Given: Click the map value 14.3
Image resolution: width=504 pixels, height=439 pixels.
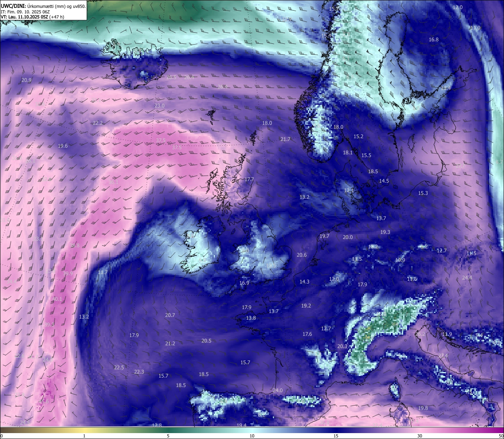Looking at the screenshot, I should pyautogui.click(x=304, y=282).
